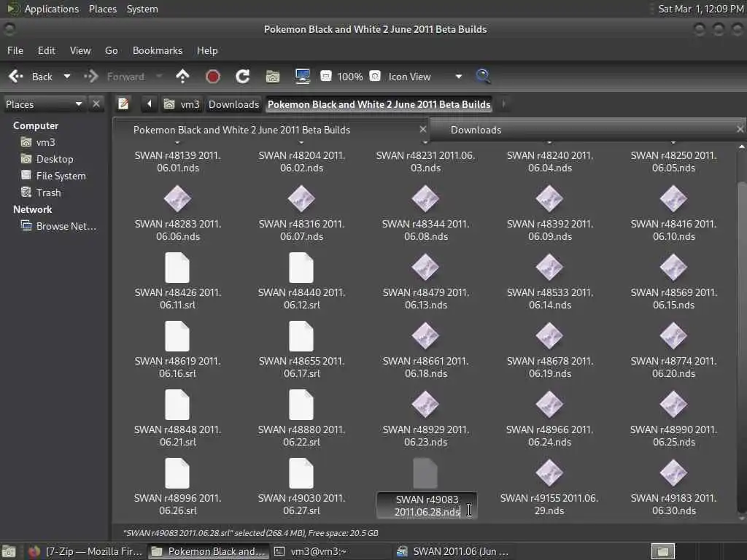Click the path bar left scroll arrow
This screenshot has width=747, height=560.
coord(149,104)
